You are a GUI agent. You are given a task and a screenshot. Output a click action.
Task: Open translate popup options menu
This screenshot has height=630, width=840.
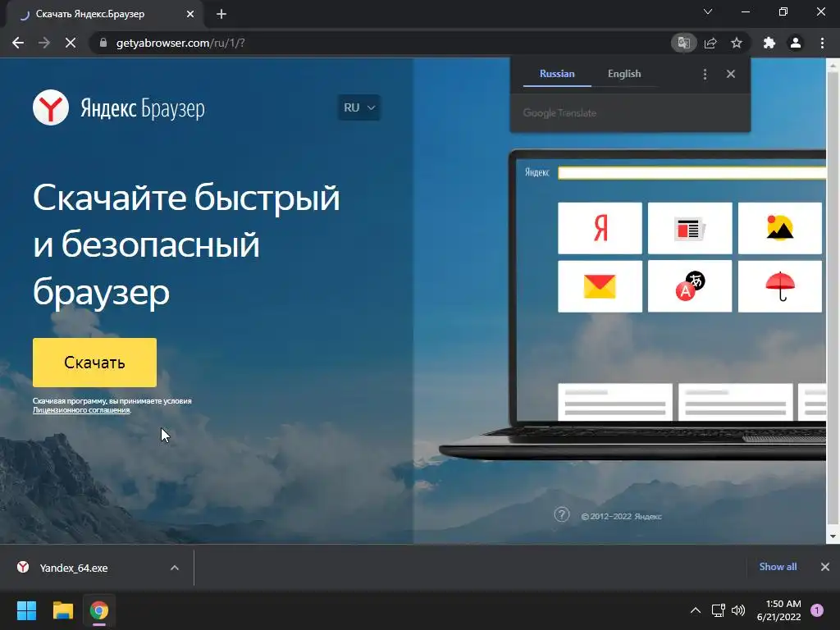(705, 74)
